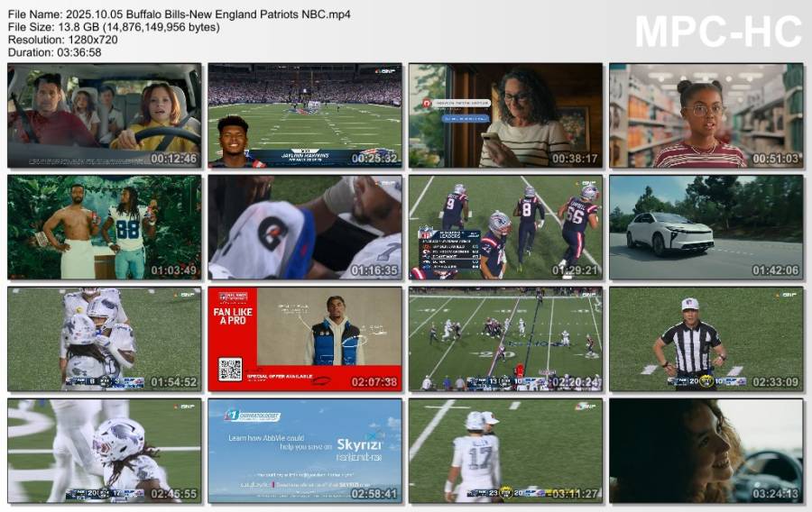The width and height of the screenshot is (812, 512).
Task: Select the referee thumbnail at 02:33:09
Action: click(x=706, y=338)
